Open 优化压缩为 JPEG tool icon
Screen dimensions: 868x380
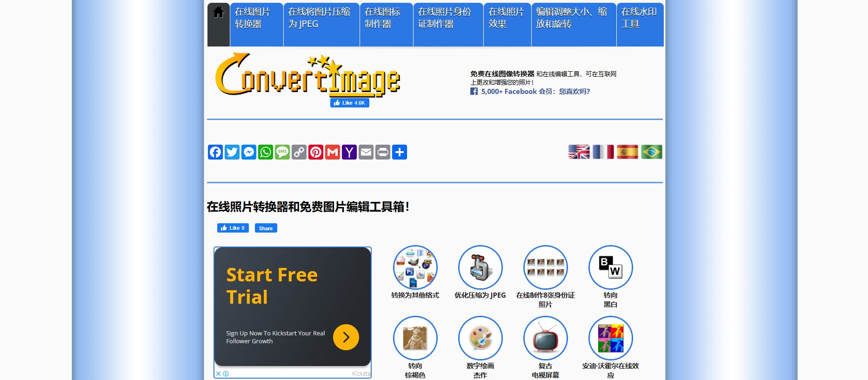point(481,267)
